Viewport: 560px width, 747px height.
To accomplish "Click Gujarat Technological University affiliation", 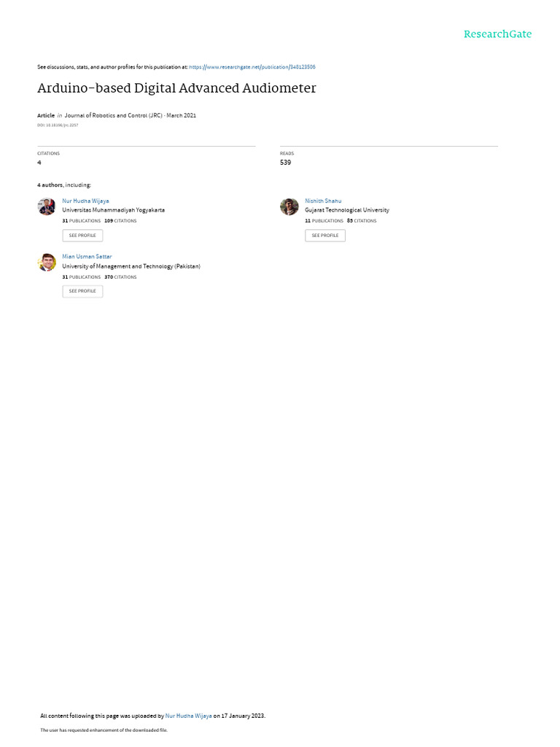I will 346,210.
